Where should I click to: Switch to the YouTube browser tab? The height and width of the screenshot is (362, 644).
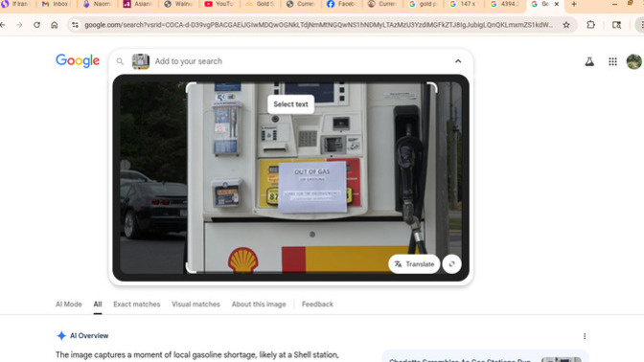[219, 4]
